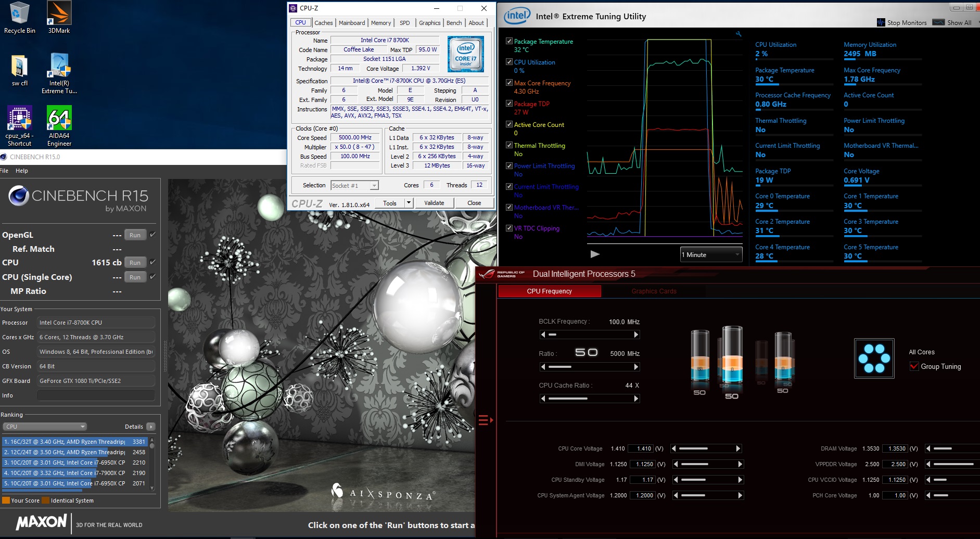This screenshot has height=539, width=980.
Task: Click the CPU Standby Voltage slider
Action: coord(708,480)
